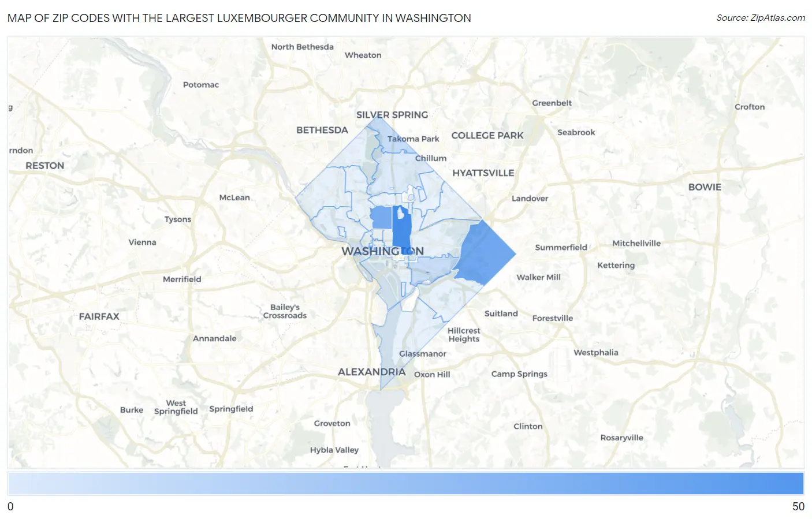The image size is (812, 519).
Task: Click the 'McLean' map label
Action: [234, 197]
